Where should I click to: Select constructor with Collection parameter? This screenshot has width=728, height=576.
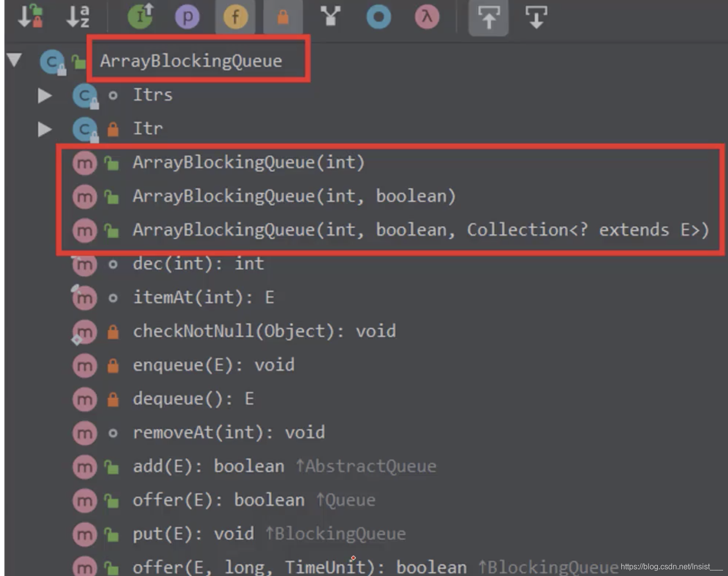(x=421, y=230)
